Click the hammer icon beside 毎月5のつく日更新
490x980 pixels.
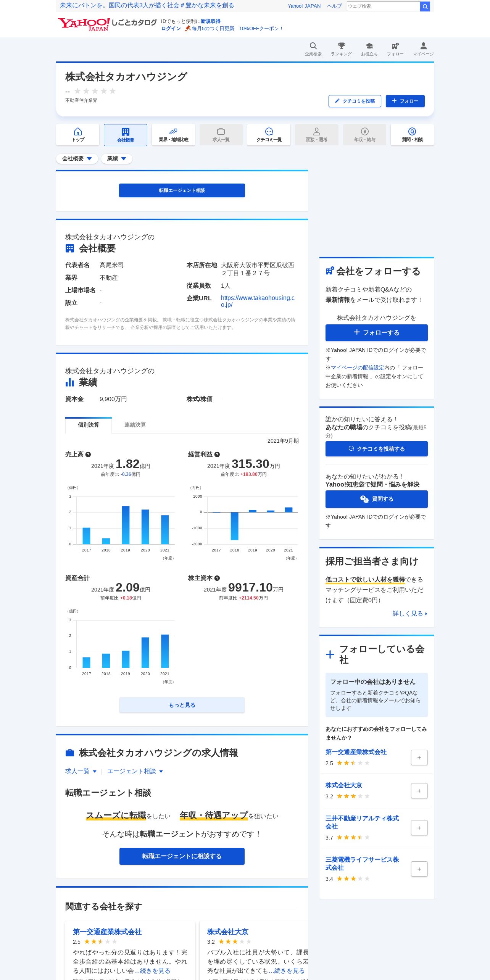tap(187, 28)
